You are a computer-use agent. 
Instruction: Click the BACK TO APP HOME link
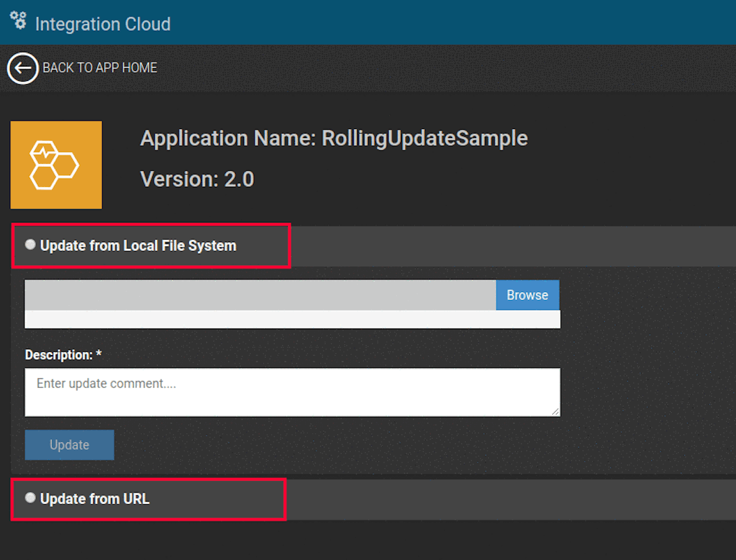click(x=100, y=68)
